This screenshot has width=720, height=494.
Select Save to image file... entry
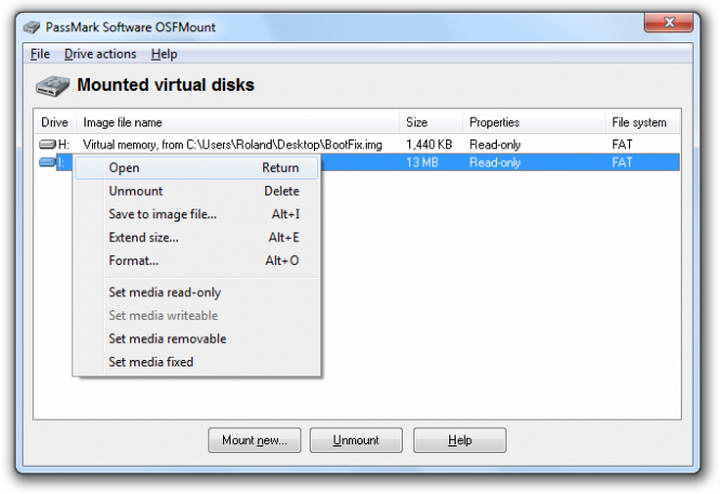[x=197, y=214]
